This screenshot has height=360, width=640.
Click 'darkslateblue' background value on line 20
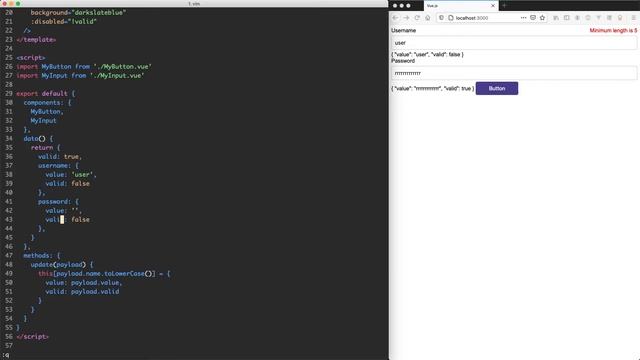tap(98, 13)
